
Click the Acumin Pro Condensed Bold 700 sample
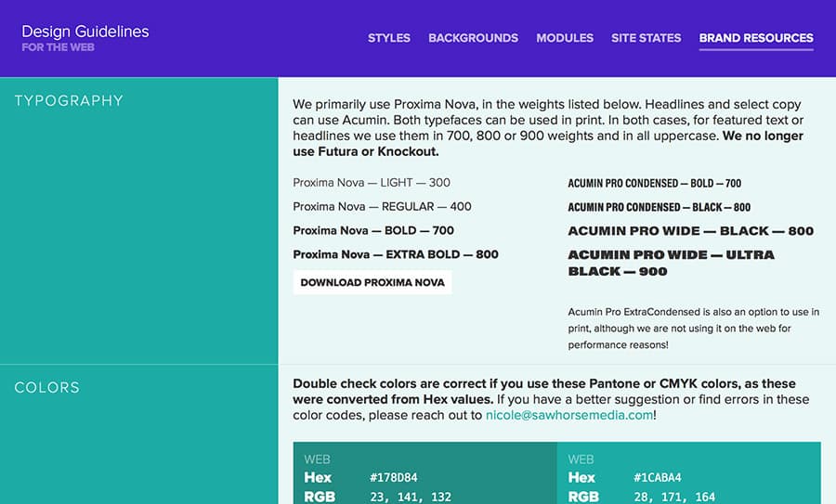click(x=655, y=183)
